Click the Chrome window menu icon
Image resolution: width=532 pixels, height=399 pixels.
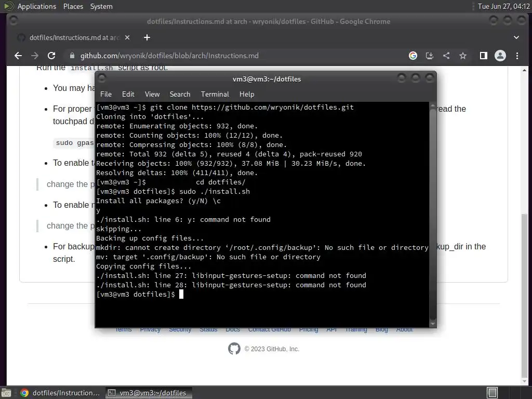[14, 21]
